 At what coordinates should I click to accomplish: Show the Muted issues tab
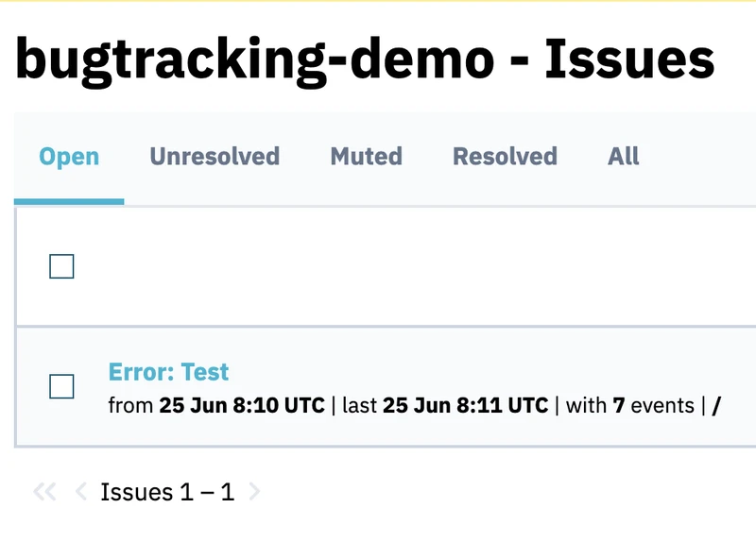(366, 157)
